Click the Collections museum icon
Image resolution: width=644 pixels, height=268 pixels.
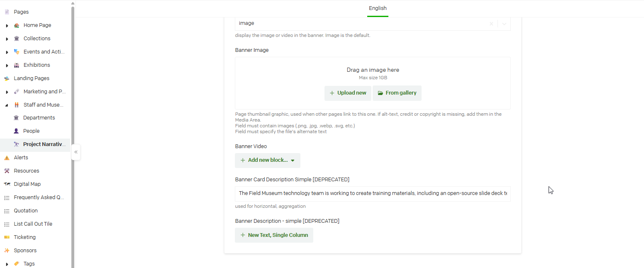(x=17, y=39)
